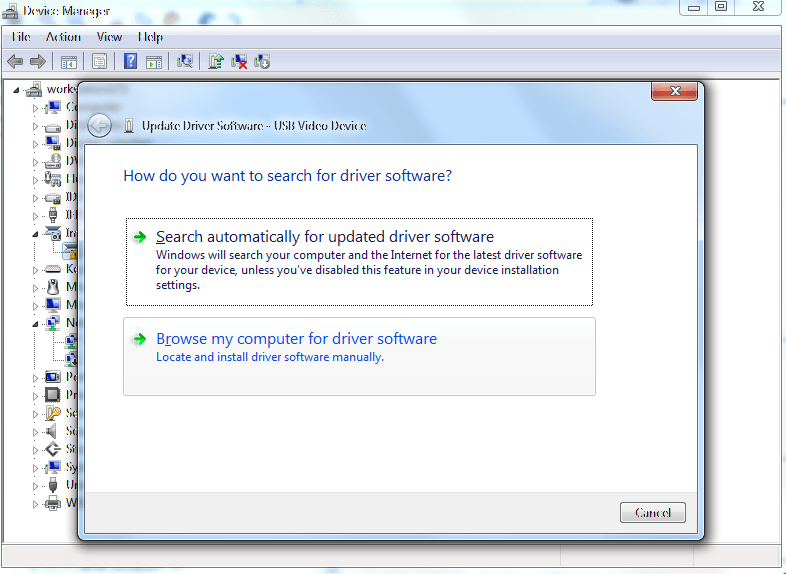The height and width of the screenshot is (574, 786).
Task: Collapse the Network adapters node
Action: click(x=35, y=324)
